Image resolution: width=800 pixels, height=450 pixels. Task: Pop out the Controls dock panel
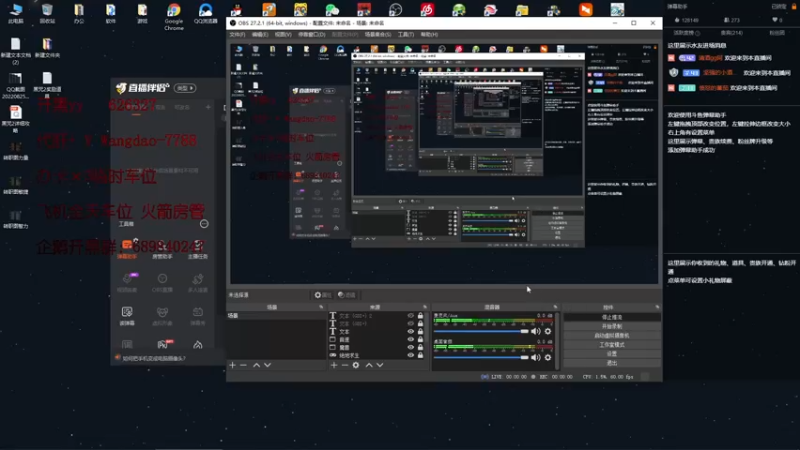pos(657,307)
